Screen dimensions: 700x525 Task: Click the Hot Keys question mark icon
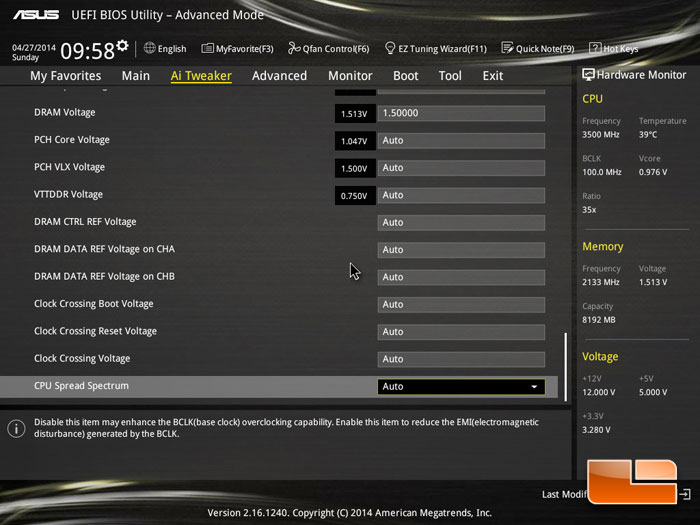(x=595, y=48)
